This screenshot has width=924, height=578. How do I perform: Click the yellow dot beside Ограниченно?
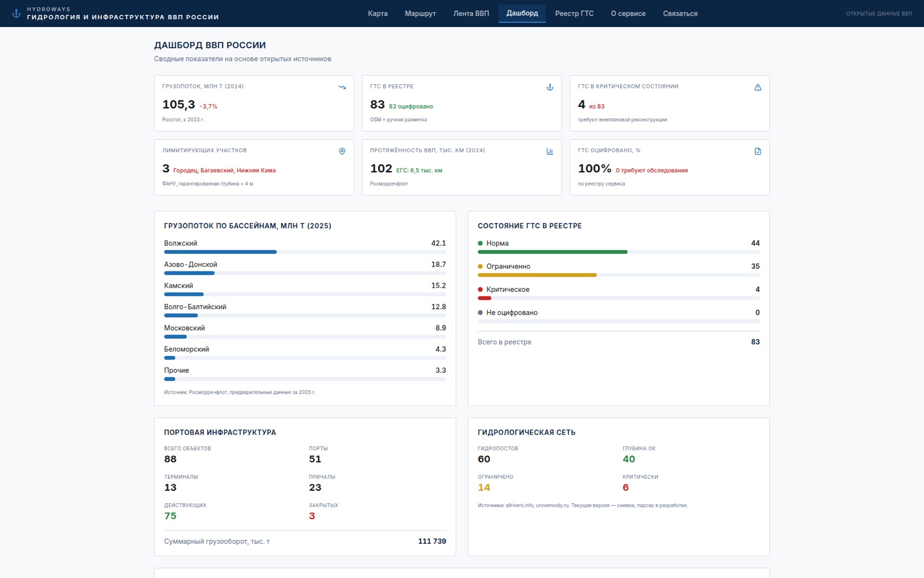tap(480, 266)
